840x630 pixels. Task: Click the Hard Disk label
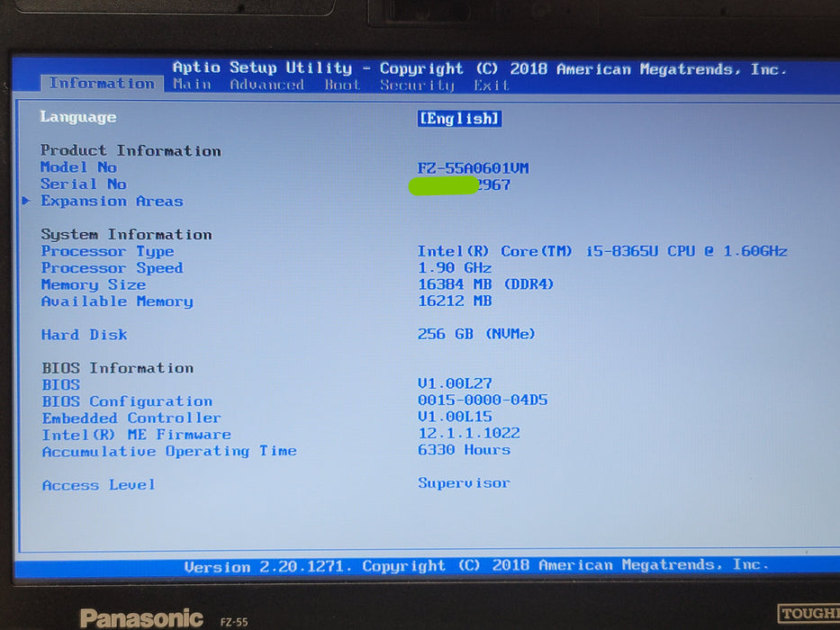[x=84, y=335]
